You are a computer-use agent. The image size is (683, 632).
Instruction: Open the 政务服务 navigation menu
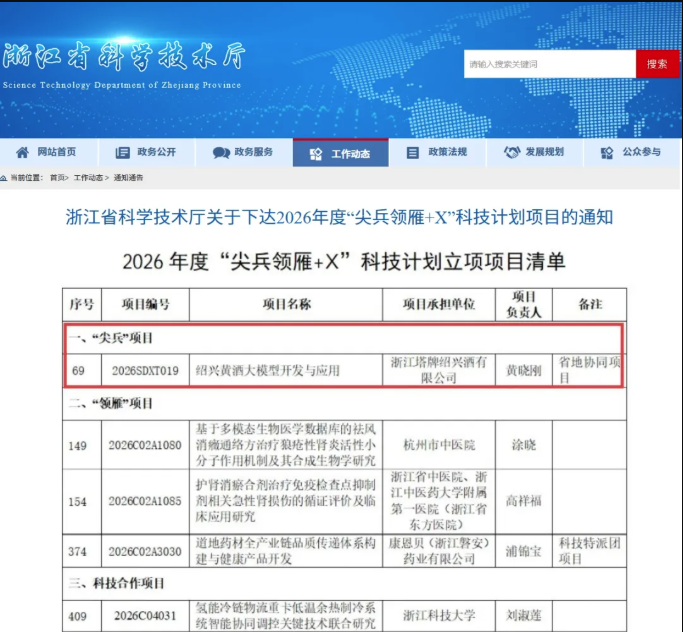[253, 152]
